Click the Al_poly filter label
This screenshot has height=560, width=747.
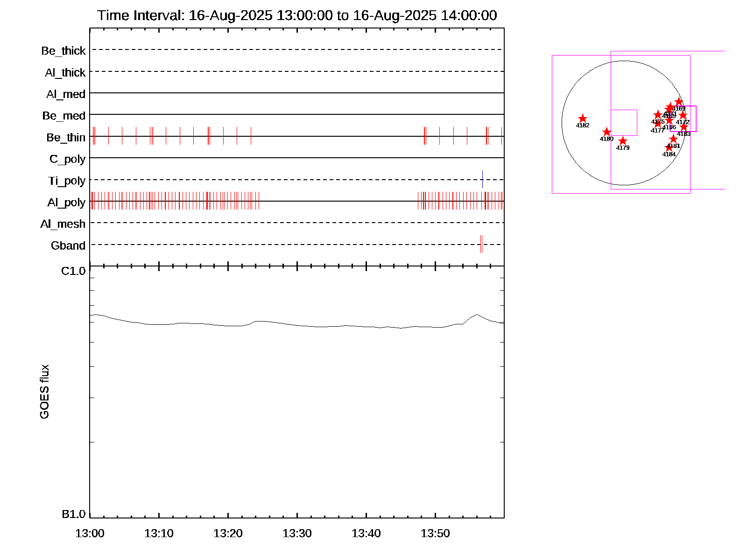click(66, 203)
